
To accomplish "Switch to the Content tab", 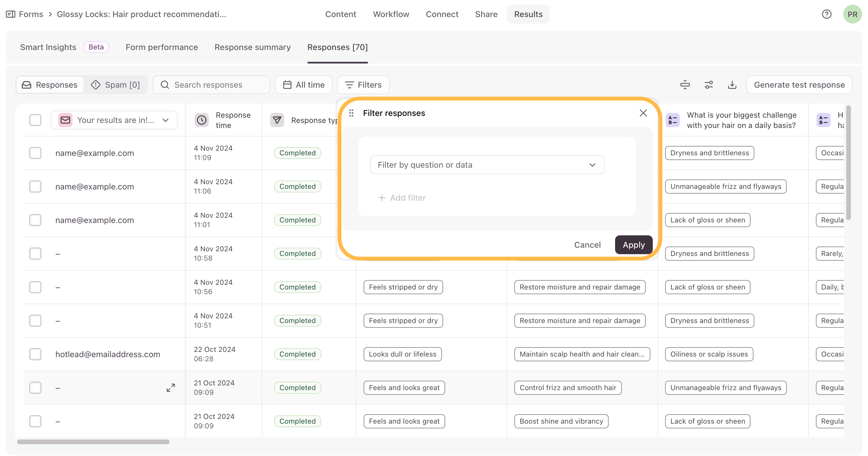I will pos(340,14).
